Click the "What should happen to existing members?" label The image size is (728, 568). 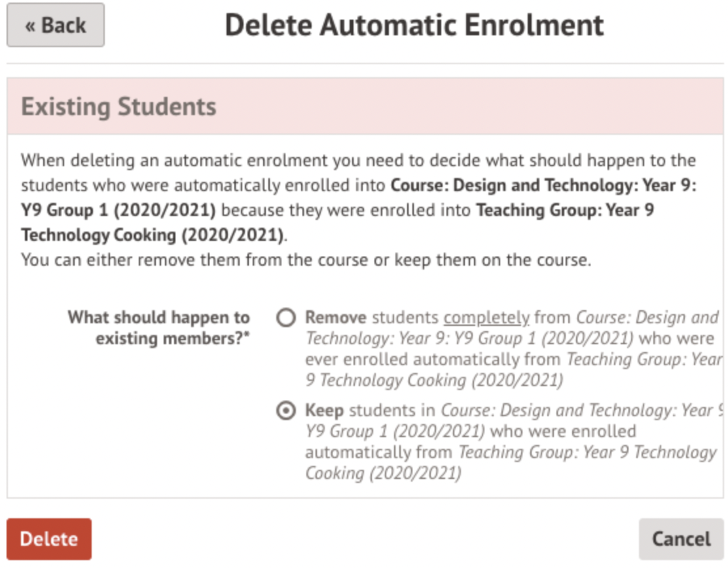tap(159, 328)
